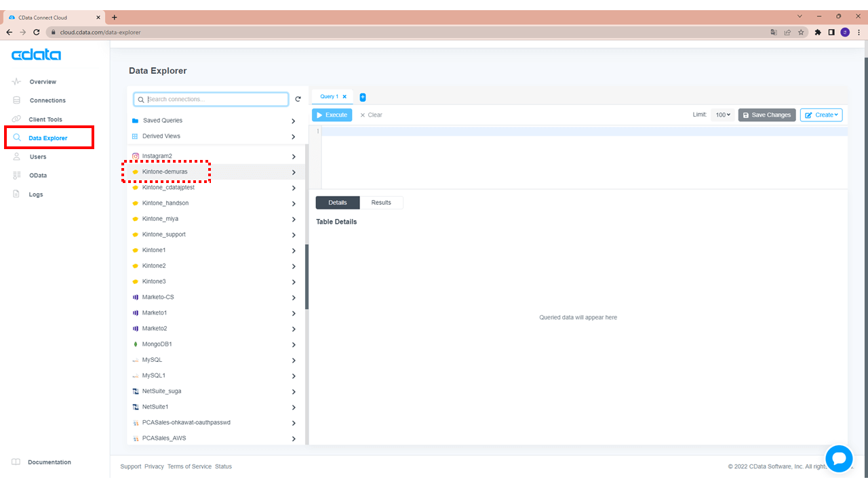Click the browser address bar
The width and height of the screenshot is (868, 488).
[x=407, y=32]
